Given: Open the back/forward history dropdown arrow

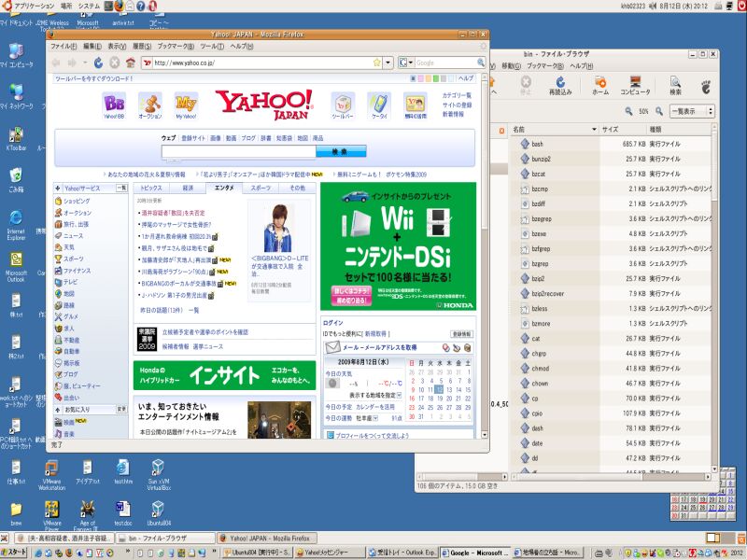Looking at the screenshot, I should [x=85, y=63].
